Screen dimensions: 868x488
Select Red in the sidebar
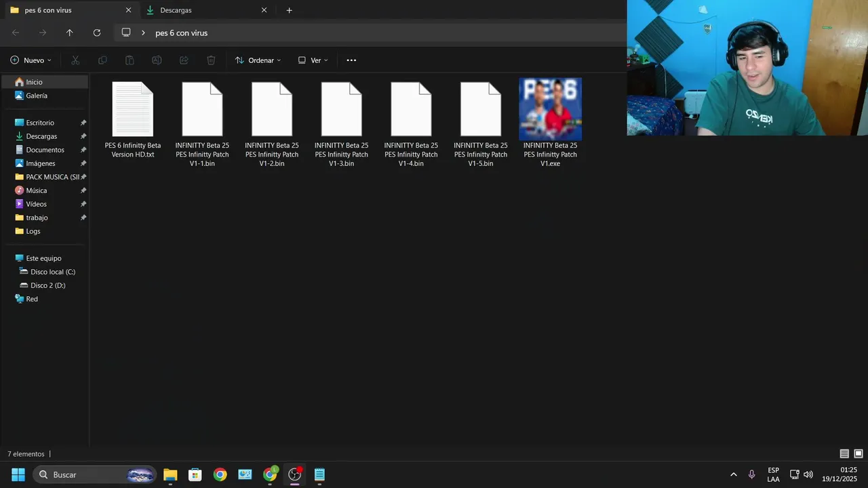coord(45,299)
